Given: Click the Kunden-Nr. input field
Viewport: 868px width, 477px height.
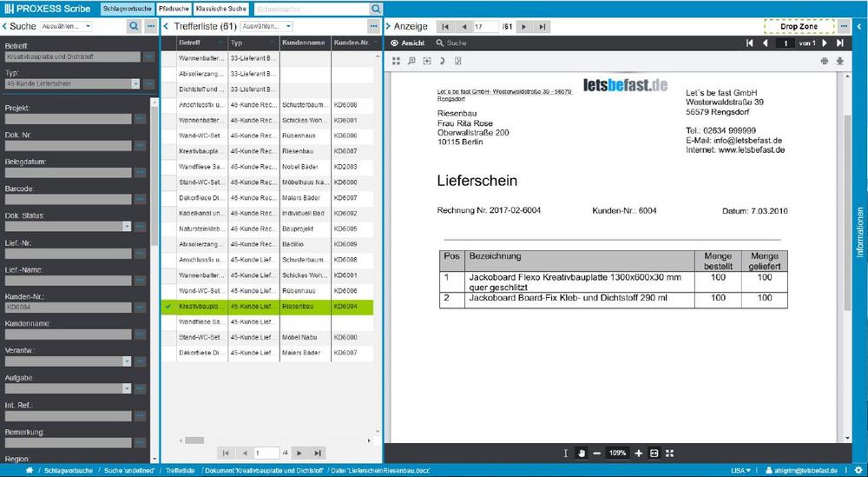Looking at the screenshot, I should [68, 307].
